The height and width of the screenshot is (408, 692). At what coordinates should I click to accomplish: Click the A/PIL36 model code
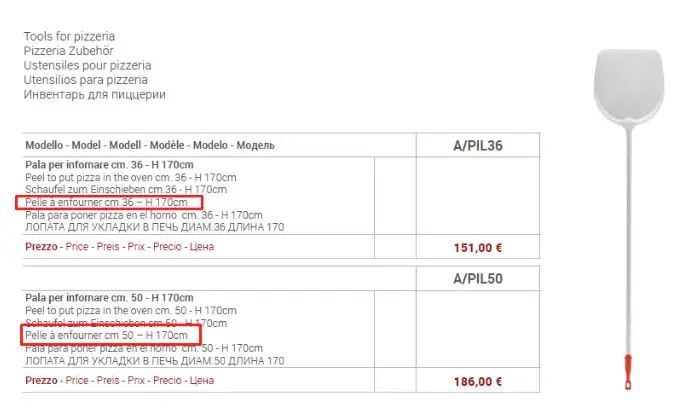pyautogui.click(x=477, y=145)
